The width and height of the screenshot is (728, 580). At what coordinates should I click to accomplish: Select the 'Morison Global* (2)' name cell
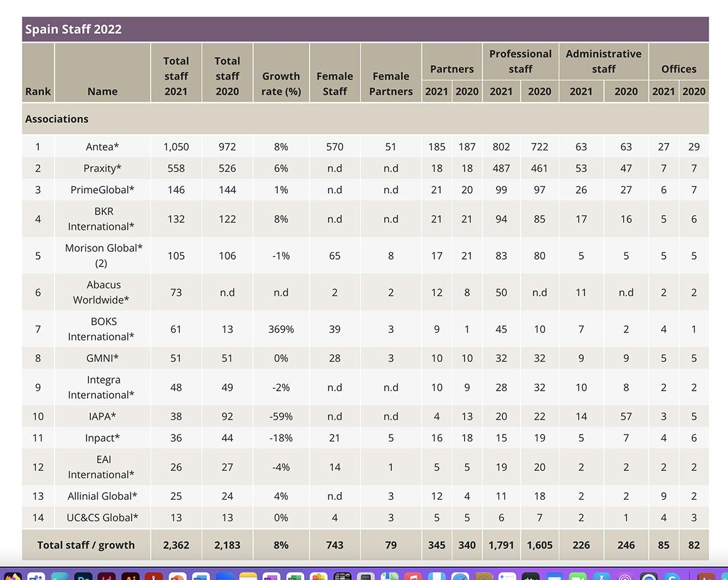[103, 255]
